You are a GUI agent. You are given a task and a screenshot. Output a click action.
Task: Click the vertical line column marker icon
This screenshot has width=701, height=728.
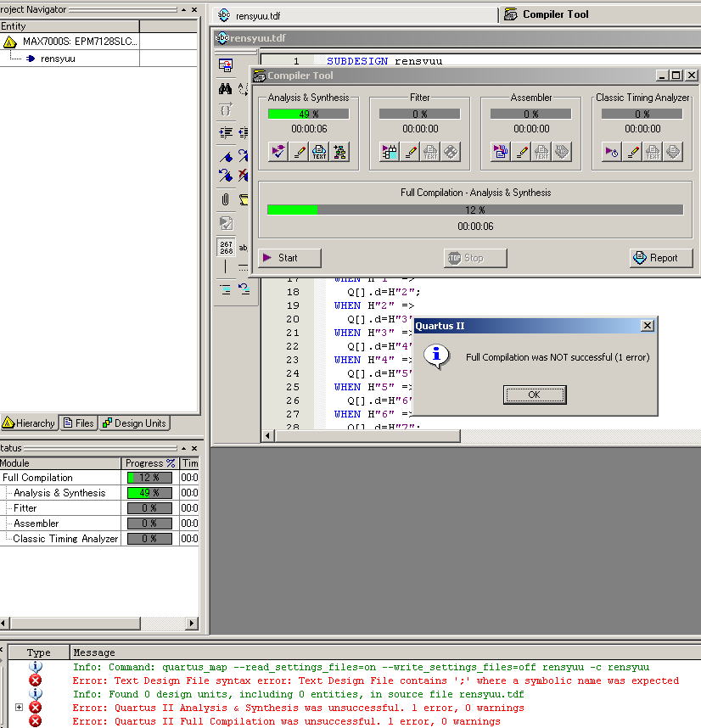click(x=226, y=266)
